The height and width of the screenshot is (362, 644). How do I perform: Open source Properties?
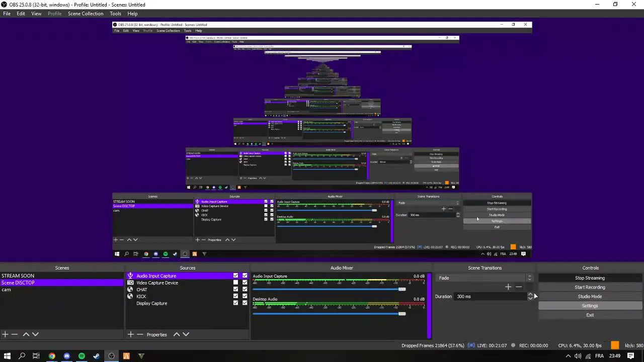pyautogui.click(x=156, y=335)
